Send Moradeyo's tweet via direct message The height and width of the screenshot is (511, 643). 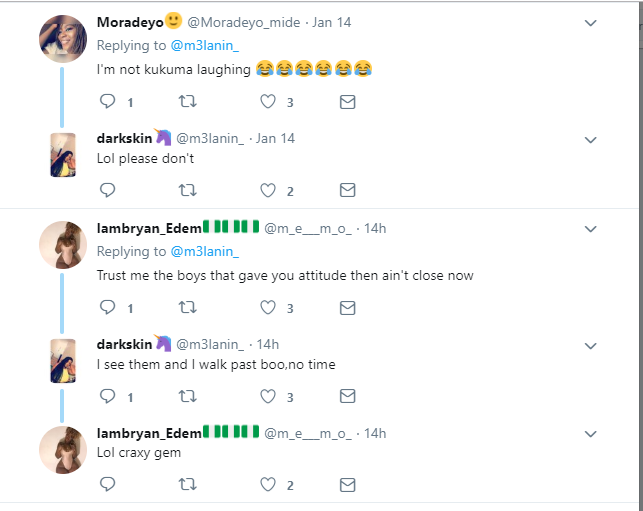click(x=347, y=101)
